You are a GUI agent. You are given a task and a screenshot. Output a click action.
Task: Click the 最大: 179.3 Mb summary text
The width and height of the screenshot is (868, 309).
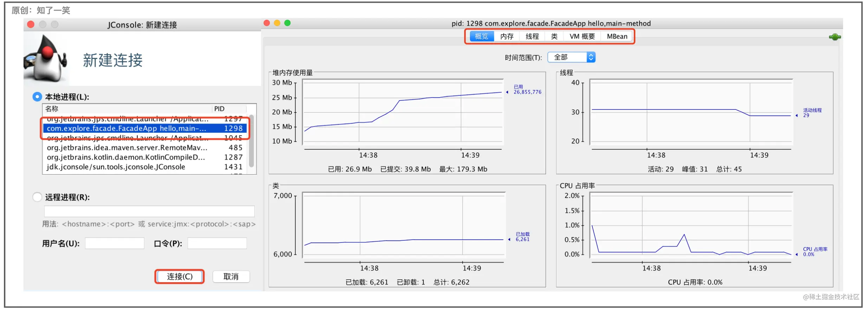point(463,169)
